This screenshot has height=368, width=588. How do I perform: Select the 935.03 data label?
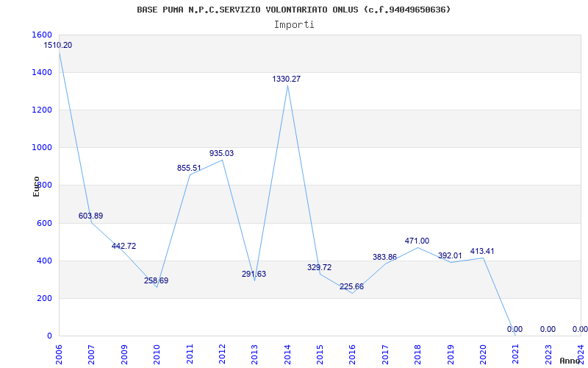pyautogui.click(x=222, y=153)
